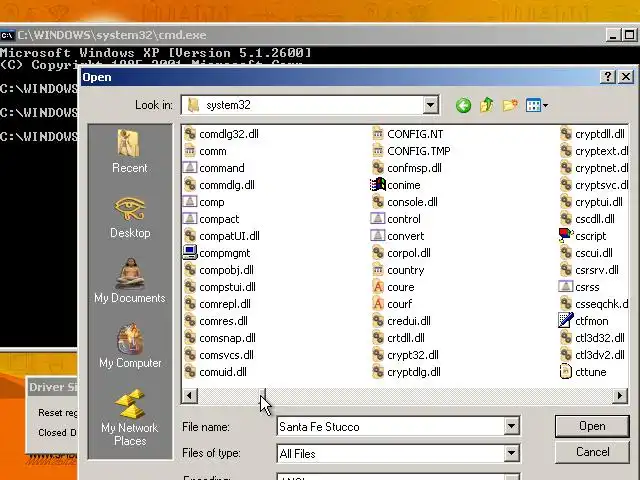Select the control file icon
Image resolution: width=640 pixels, height=480 pixels.
378,219
